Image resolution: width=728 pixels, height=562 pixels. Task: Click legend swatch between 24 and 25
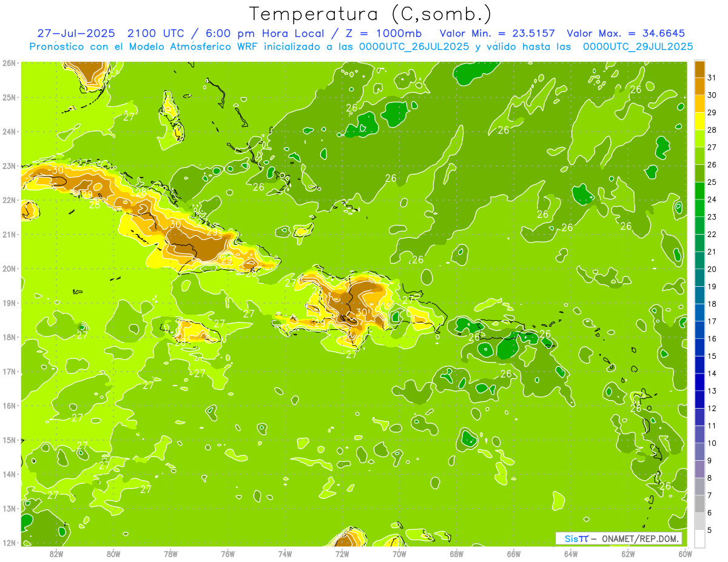(x=699, y=190)
